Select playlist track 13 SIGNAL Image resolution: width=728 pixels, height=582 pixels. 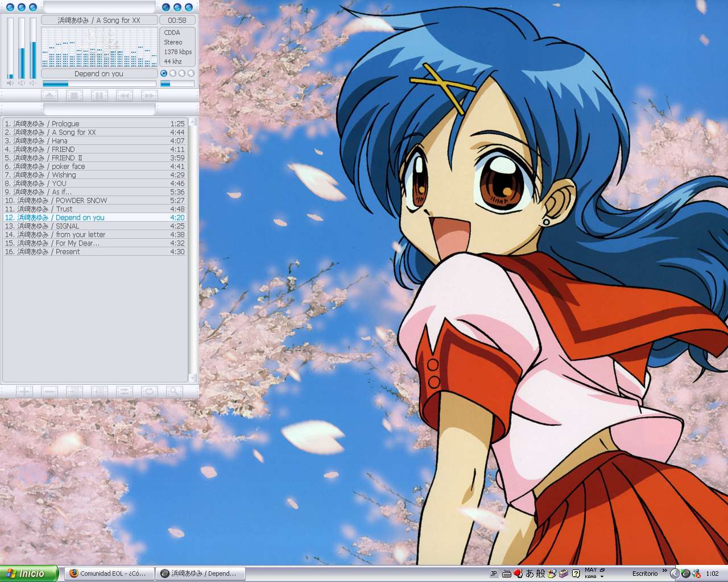tap(95, 226)
